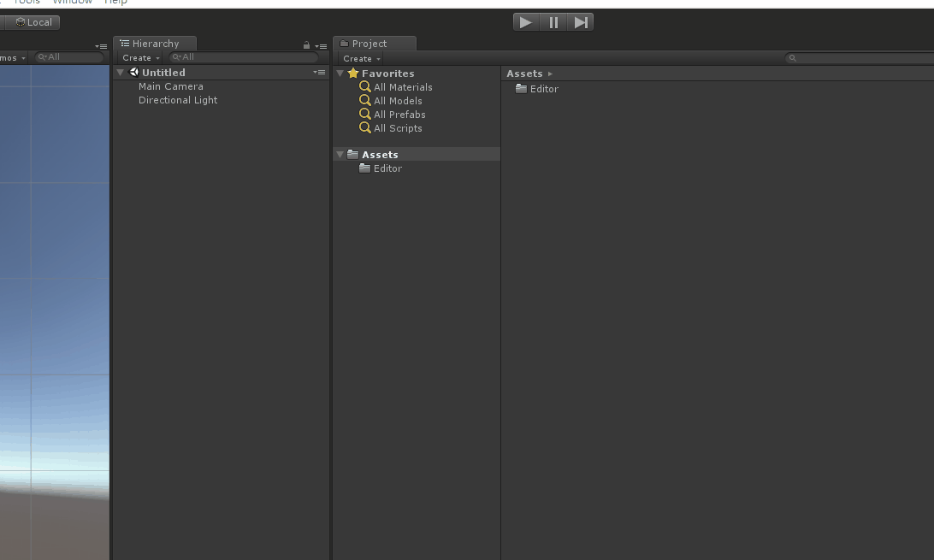Select the Editor folder name in asset browser
The height and width of the screenshot is (560, 934).
(x=545, y=89)
